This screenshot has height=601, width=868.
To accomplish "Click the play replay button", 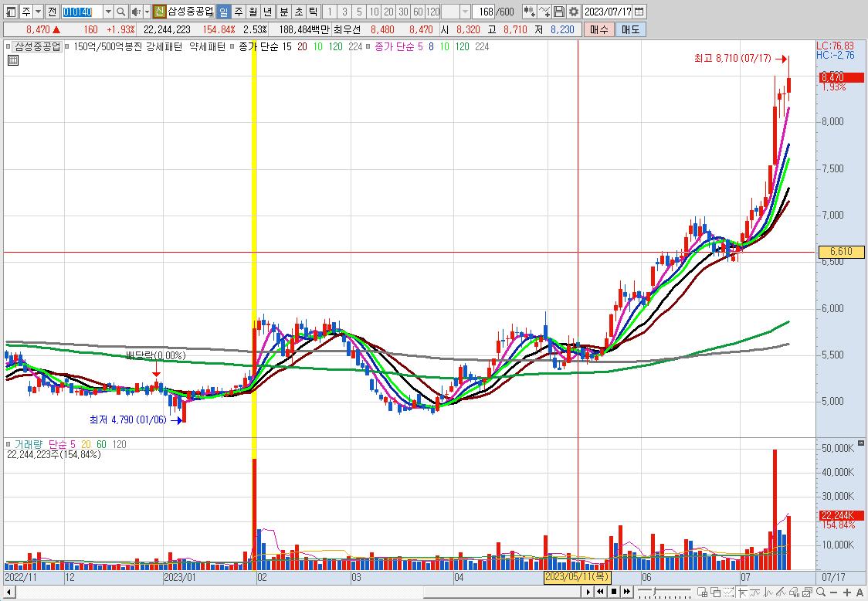I will (588, 592).
